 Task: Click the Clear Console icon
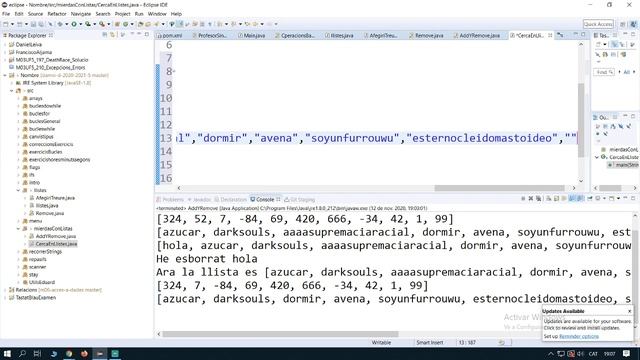[549, 199]
